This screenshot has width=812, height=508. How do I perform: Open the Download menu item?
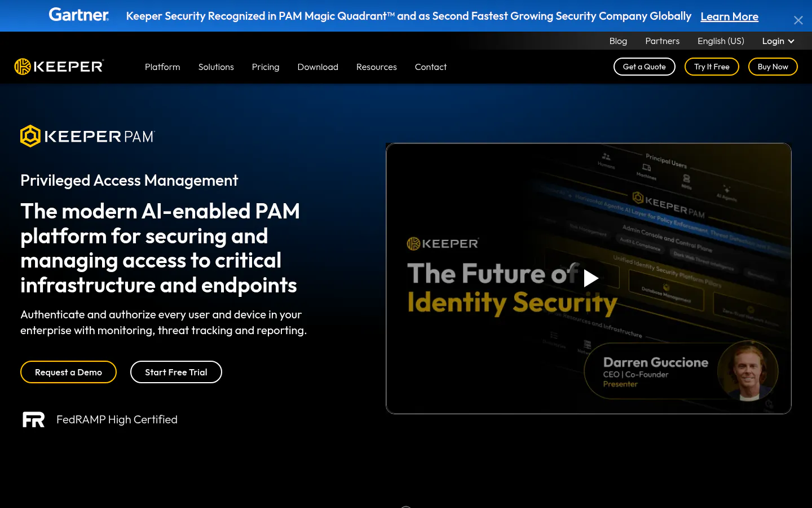pos(318,67)
